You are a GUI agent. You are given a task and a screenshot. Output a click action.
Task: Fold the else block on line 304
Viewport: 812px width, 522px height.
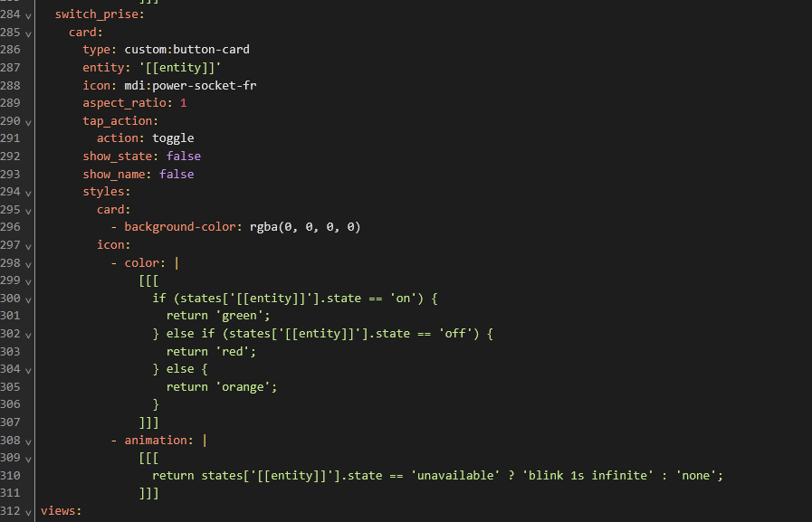point(30,369)
